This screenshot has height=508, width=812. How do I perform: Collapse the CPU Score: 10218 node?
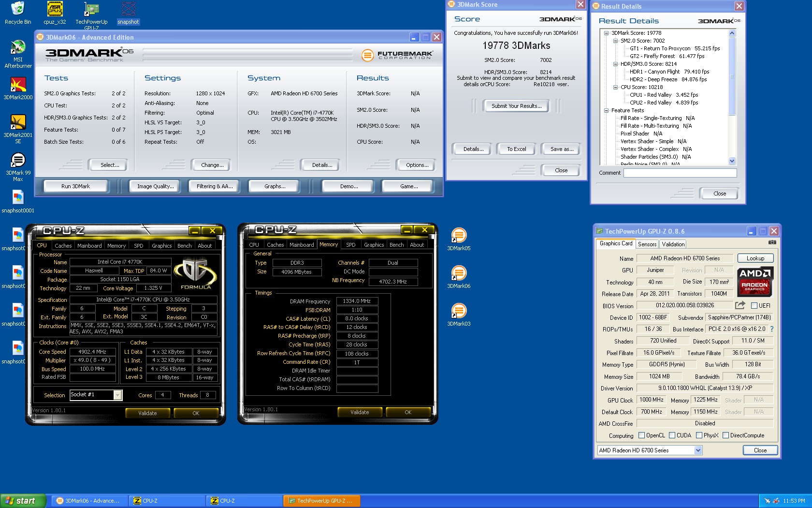tap(616, 87)
